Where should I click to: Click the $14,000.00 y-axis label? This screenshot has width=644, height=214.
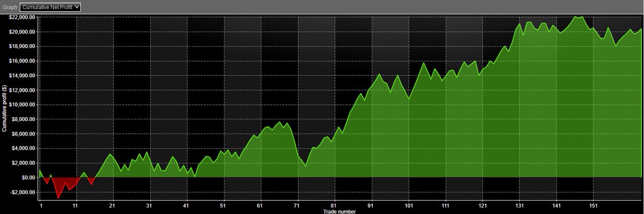(x=23, y=75)
